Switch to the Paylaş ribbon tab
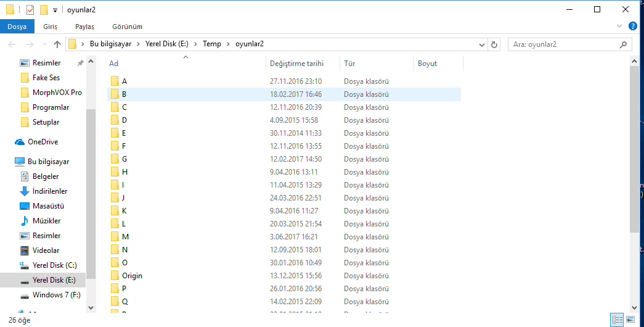Screen dimensions: 644x327 point(84,27)
